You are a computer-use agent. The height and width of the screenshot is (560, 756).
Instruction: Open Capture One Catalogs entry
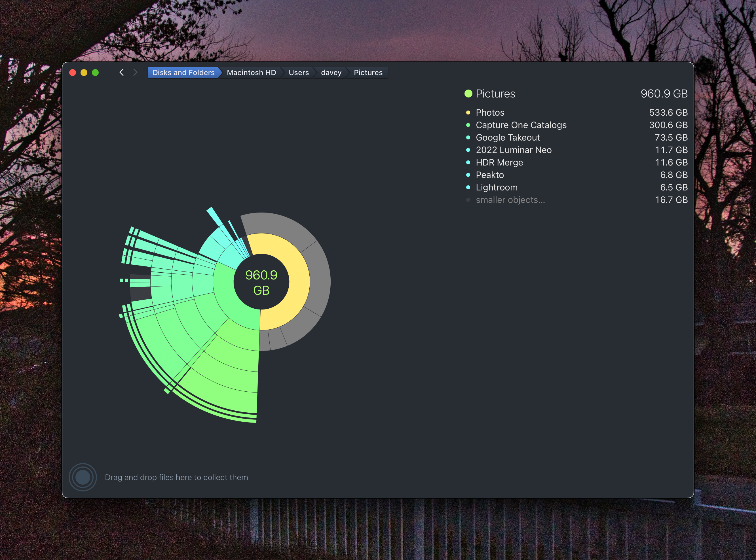(521, 125)
